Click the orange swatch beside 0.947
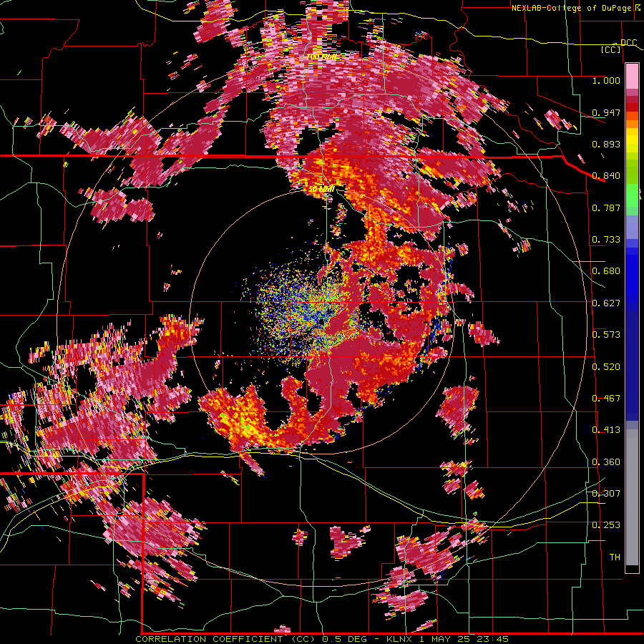The height and width of the screenshot is (644, 644). click(632, 116)
